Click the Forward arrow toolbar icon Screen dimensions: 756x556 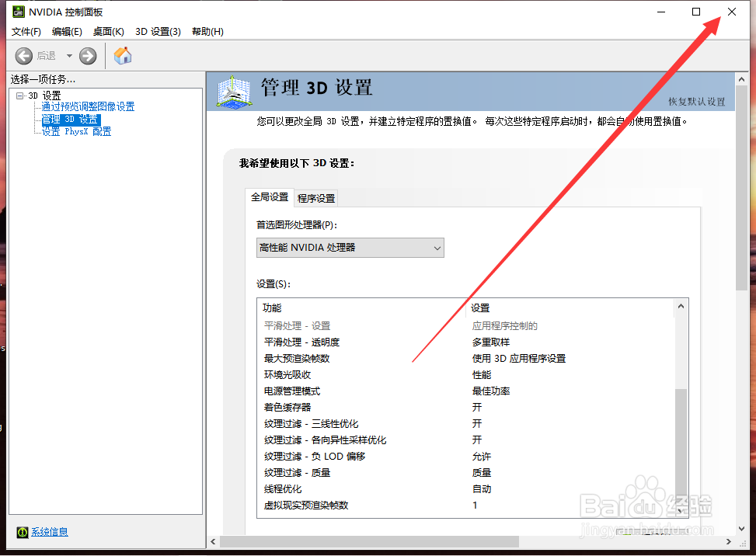pyautogui.click(x=88, y=56)
